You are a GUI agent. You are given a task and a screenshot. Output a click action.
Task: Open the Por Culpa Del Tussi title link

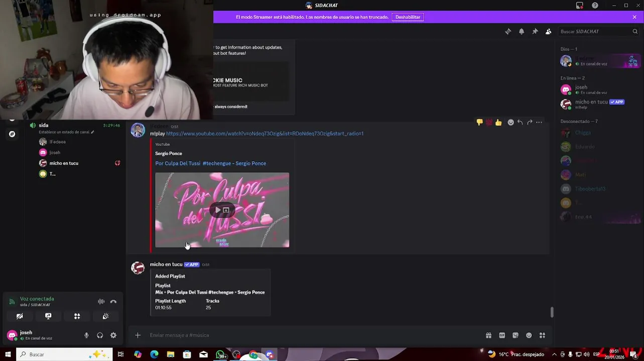point(211,163)
